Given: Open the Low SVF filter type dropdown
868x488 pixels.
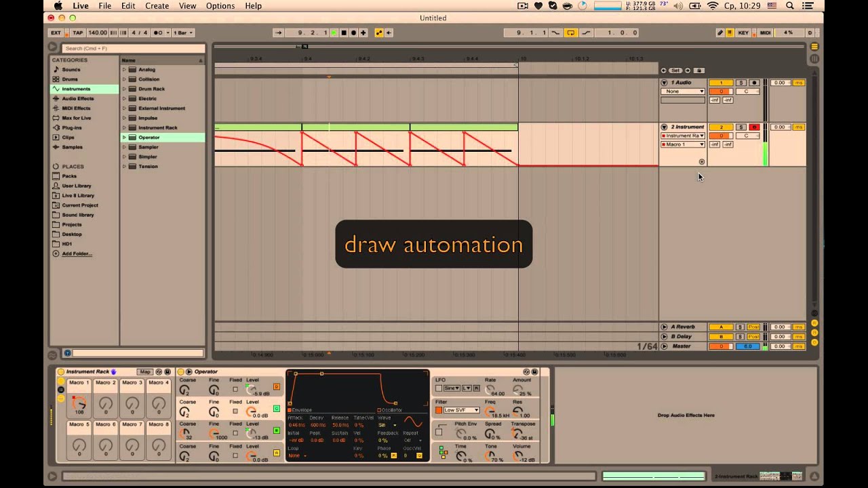Looking at the screenshot, I should pos(461,410).
